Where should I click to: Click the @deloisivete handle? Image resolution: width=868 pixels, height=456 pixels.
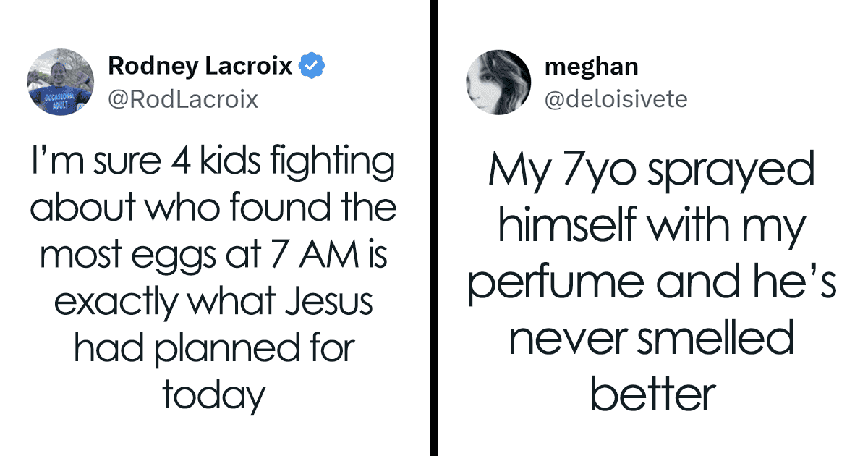click(616, 99)
